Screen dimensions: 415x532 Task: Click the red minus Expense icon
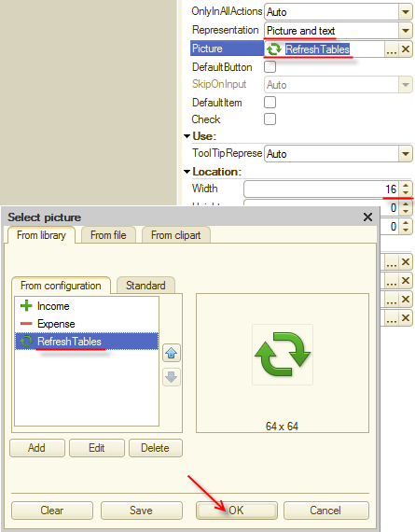[x=26, y=324]
